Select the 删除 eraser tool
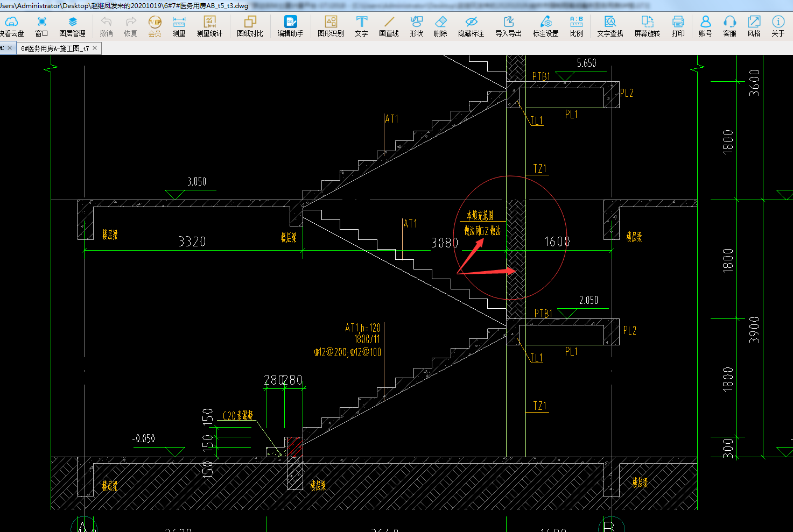The image size is (793, 532). tap(440, 26)
